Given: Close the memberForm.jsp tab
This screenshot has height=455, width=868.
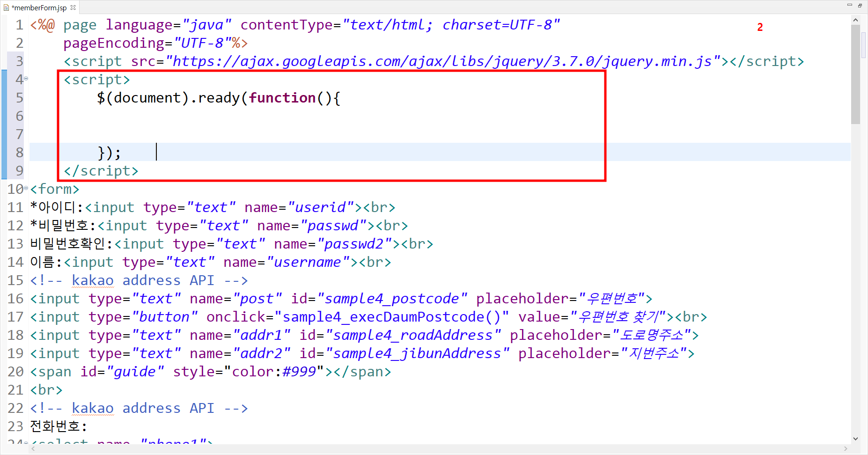Looking at the screenshot, I should pyautogui.click(x=73, y=7).
